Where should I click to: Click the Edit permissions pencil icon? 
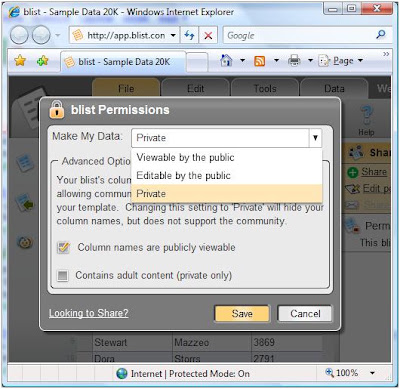[x=353, y=189]
